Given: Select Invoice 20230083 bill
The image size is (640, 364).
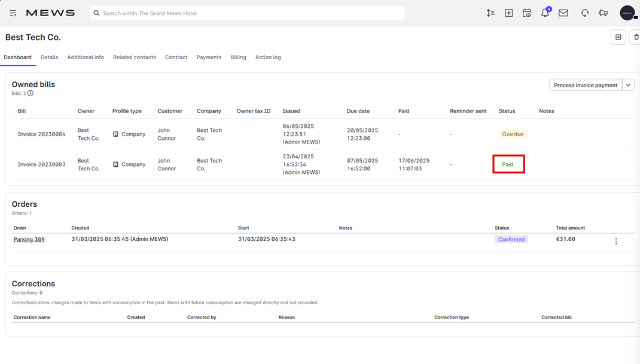Looking at the screenshot, I should pyautogui.click(x=41, y=164).
